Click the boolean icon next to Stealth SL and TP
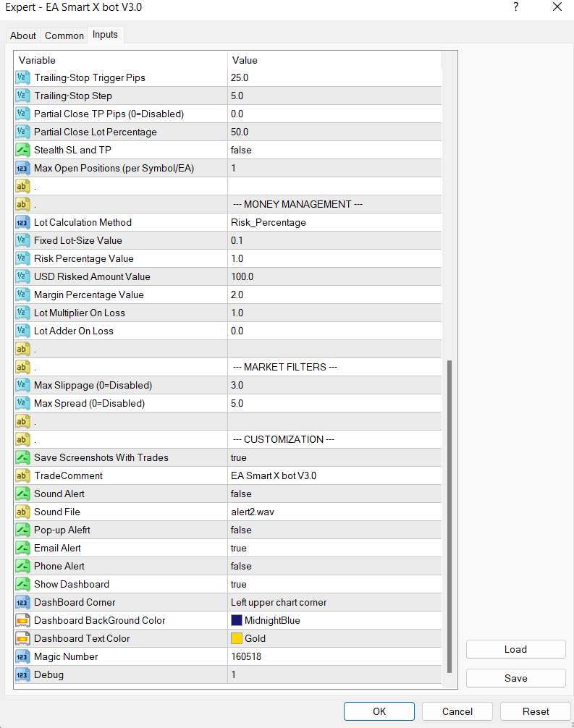The height and width of the screenshot is (728, 574). click(22, 150)
